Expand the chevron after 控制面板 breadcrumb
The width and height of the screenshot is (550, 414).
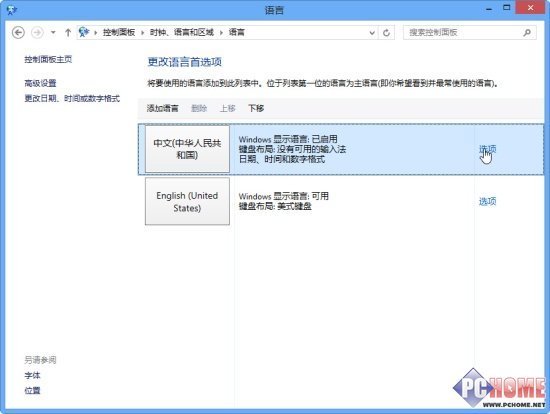[142, 33]
